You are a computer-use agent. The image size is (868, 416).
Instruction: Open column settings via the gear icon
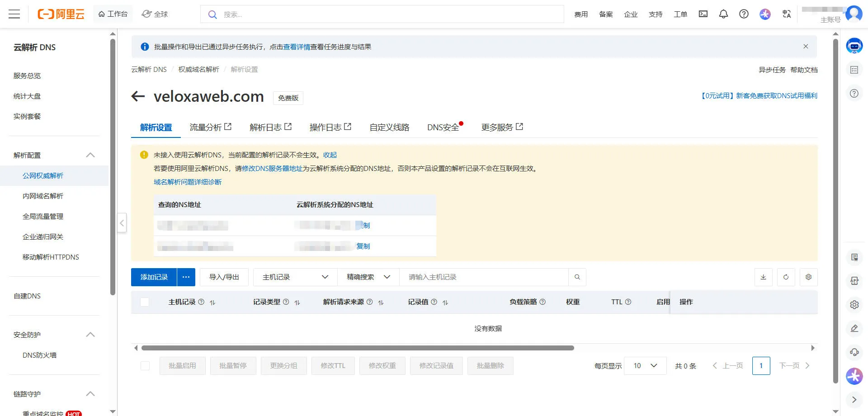click(808, 277)
